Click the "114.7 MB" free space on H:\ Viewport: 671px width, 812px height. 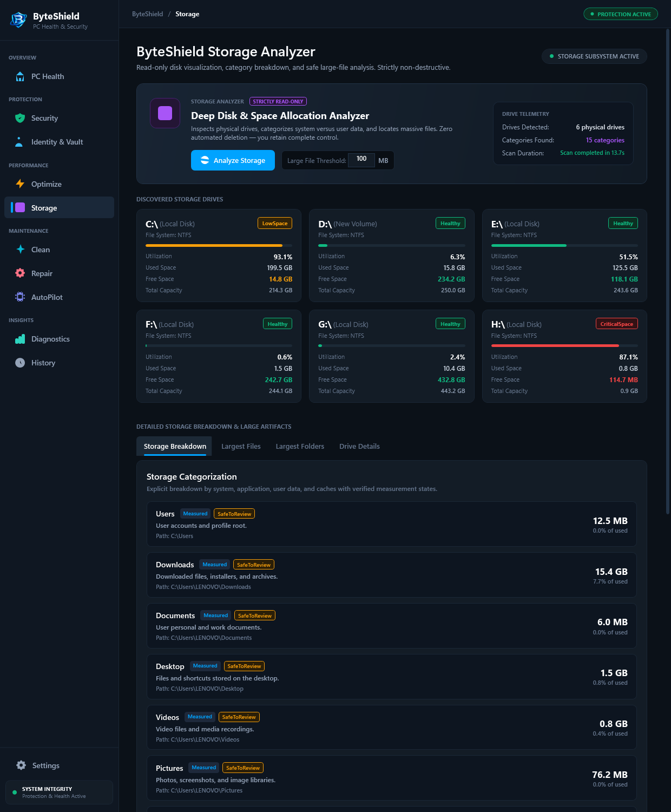tap(623, 380)
